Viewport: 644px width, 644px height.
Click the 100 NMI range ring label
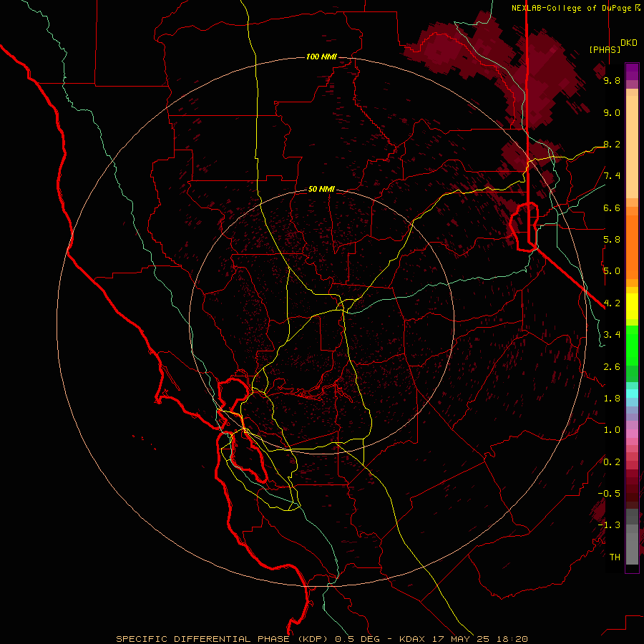(x=321, y=57)
